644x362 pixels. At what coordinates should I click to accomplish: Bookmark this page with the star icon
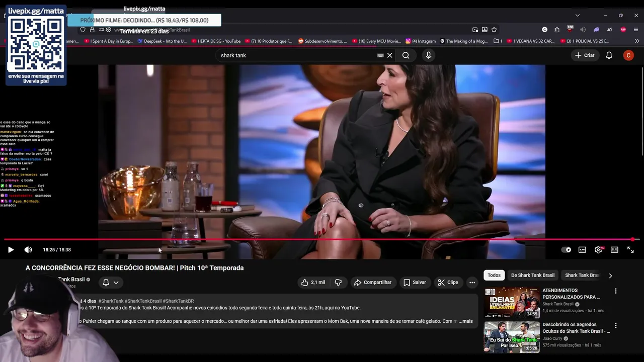click(x=494, y=30)
